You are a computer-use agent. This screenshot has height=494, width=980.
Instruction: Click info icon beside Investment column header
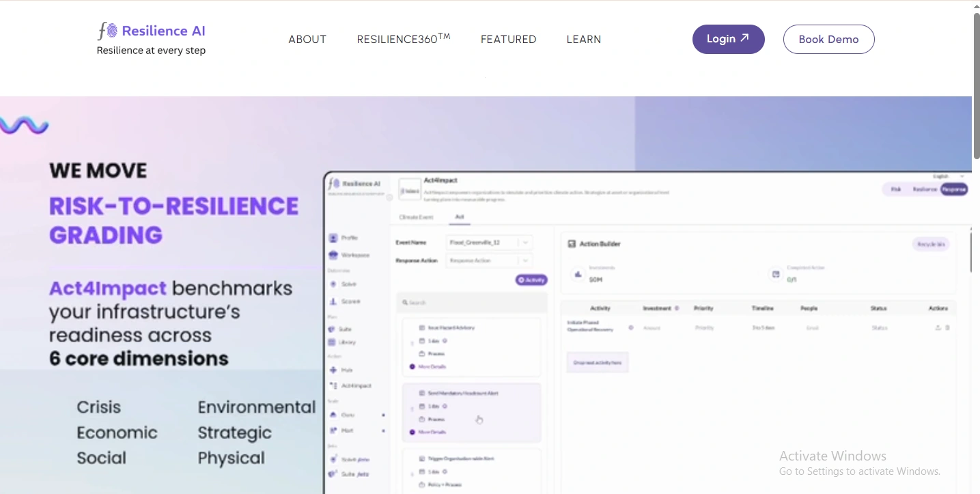click(677, 309)
